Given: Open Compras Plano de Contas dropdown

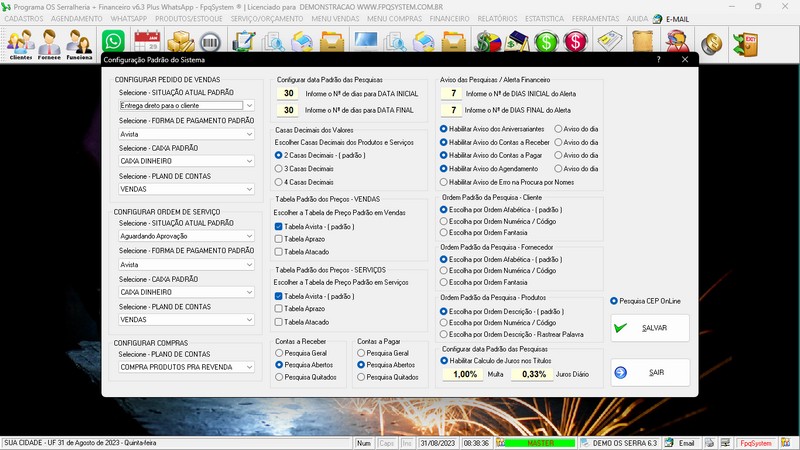Looking at the screenshot, I should point(249,366).
